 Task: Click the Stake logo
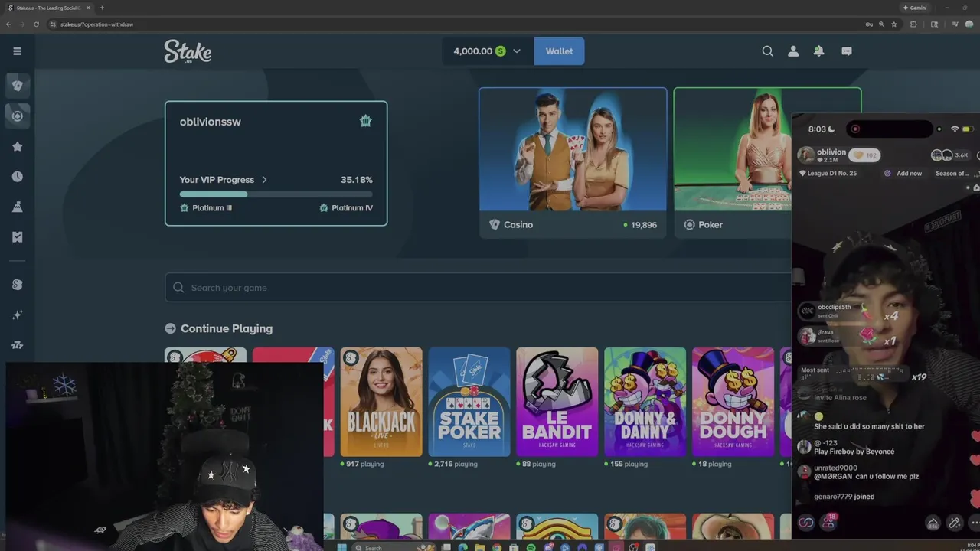tap(188, 51)
